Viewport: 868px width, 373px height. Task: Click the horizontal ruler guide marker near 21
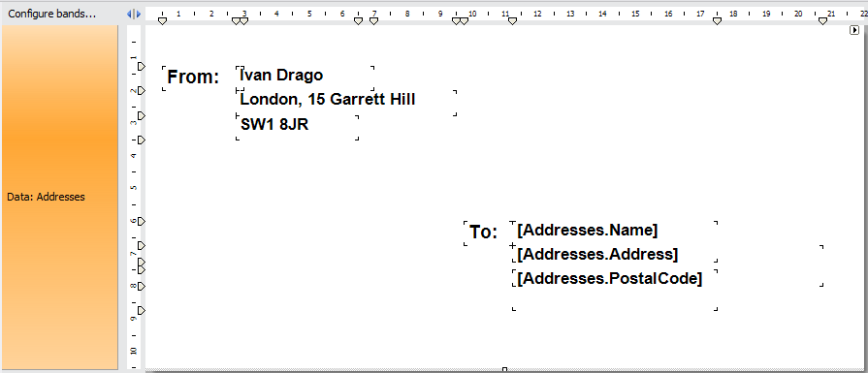pyautogui.click(x=823, y=21)
